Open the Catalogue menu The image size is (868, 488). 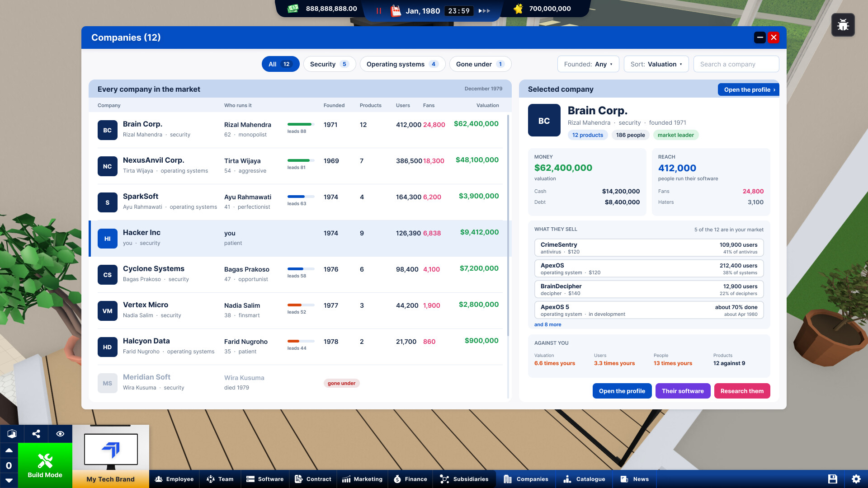[585, 479]
